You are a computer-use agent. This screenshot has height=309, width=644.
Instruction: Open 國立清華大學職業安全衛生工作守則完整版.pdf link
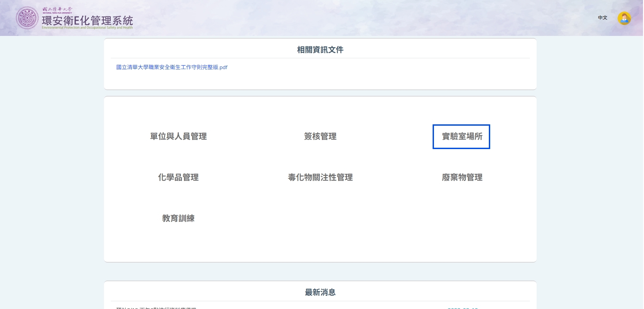click(172, 67)
